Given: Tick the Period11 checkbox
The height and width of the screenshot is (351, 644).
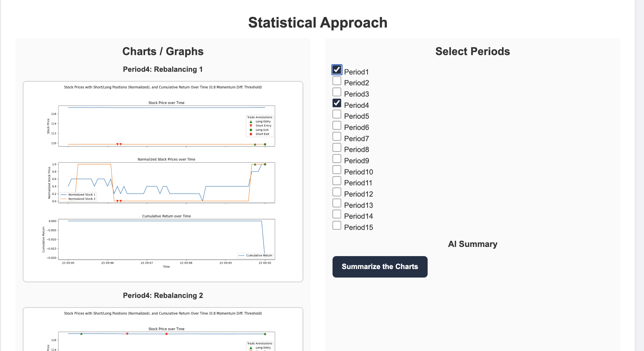Looking at the screenshot, I should click(337, 181).
